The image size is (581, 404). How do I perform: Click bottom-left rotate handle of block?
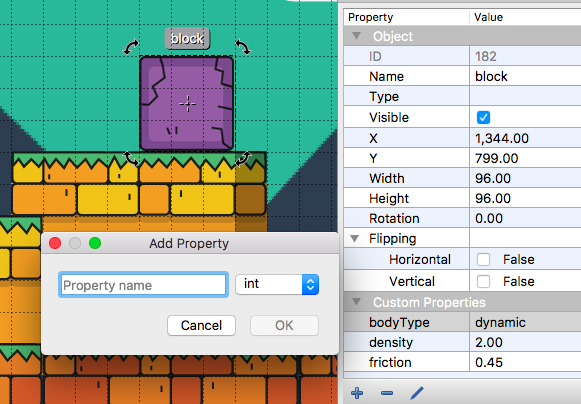tap(131, 158)
